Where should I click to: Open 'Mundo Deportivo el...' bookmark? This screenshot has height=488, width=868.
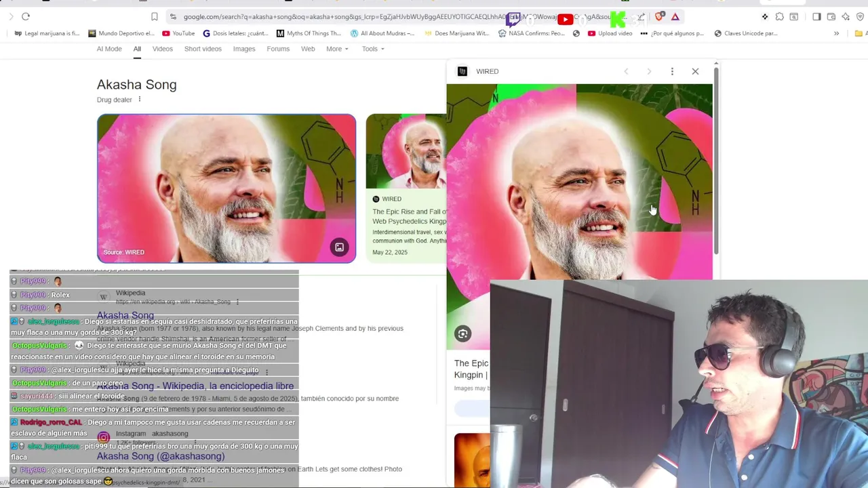tap(121, 33)
